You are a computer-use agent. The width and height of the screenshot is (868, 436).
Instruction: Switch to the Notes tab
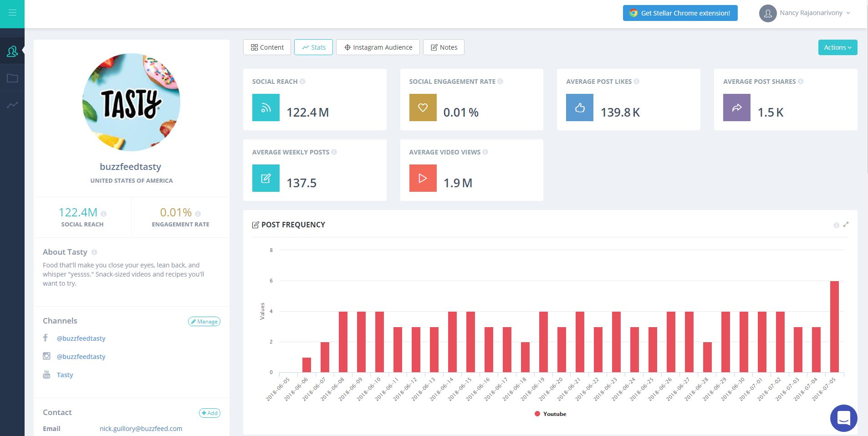coord(444,47)
